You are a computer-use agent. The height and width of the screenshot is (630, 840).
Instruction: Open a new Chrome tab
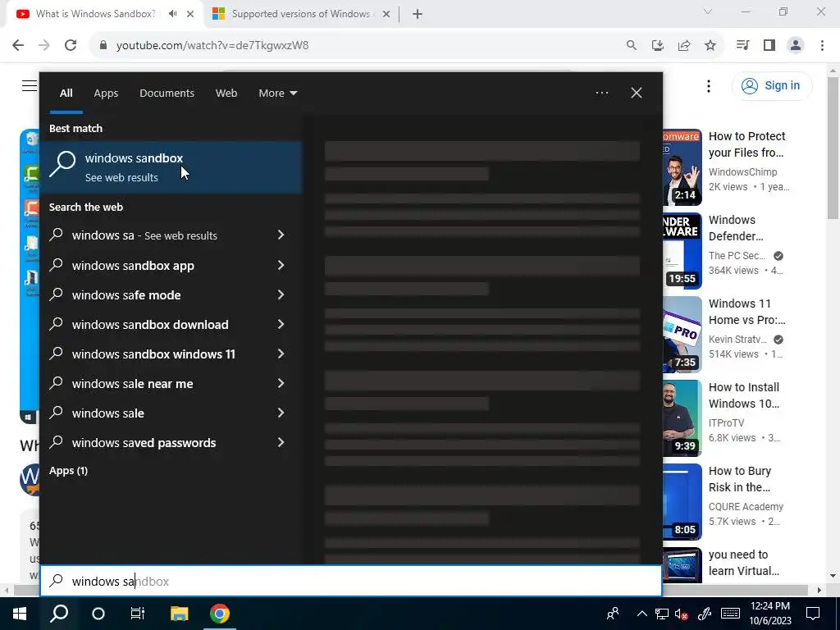pos(418,14)
